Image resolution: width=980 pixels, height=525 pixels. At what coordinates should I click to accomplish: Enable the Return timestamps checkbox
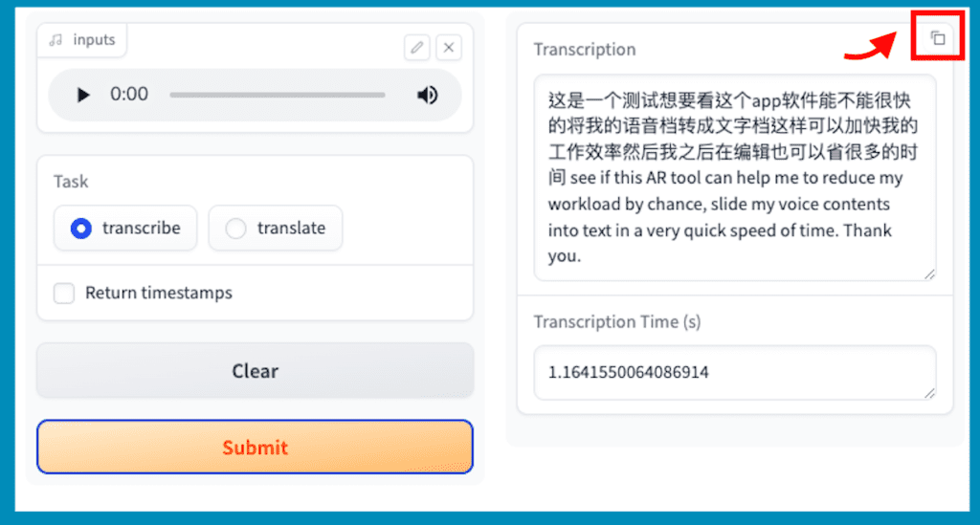tap(64, 294)
